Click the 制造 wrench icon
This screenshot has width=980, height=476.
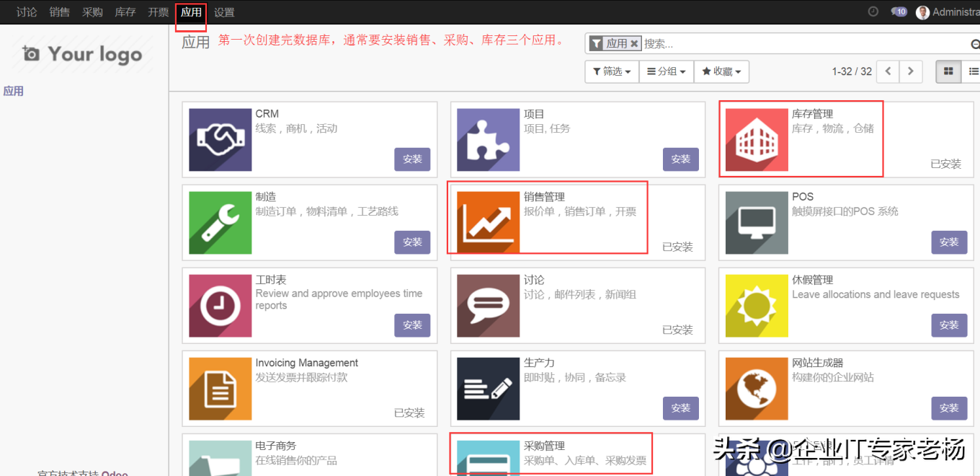coord(220,223)
